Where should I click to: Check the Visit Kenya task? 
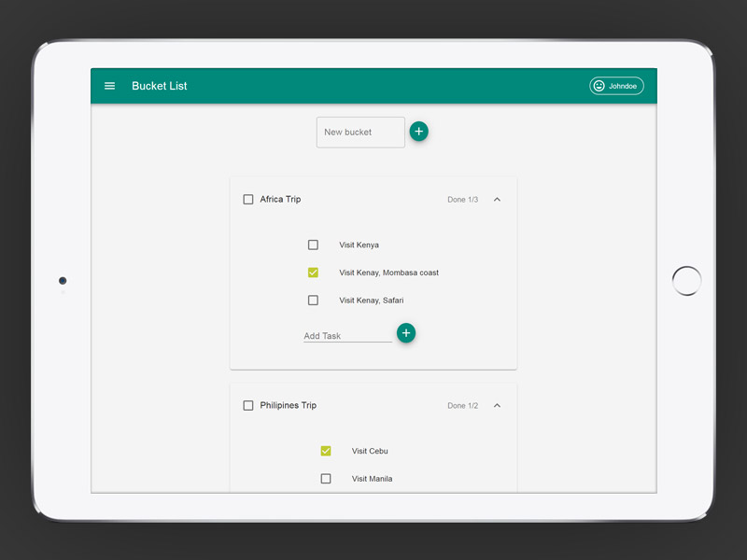[x=313, y=245]
